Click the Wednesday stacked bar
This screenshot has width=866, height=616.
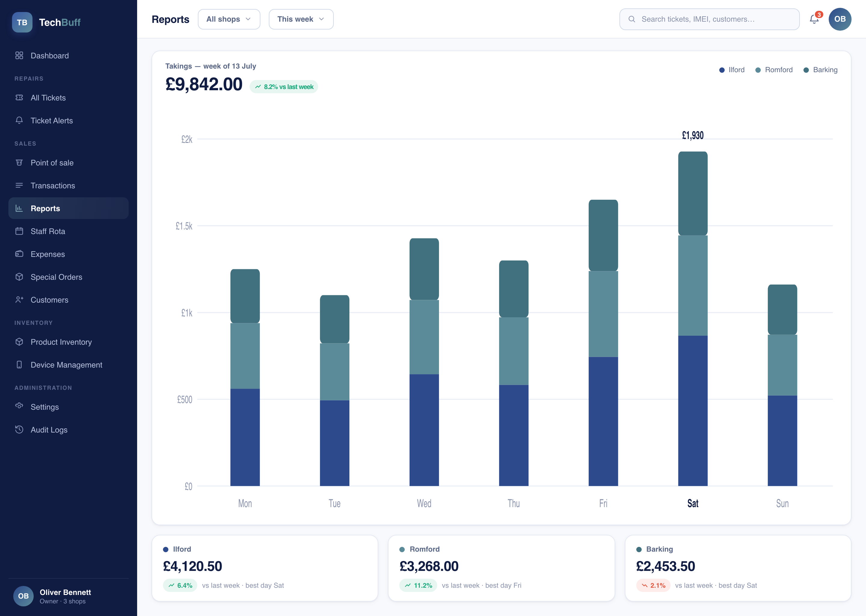pos(424,362)
